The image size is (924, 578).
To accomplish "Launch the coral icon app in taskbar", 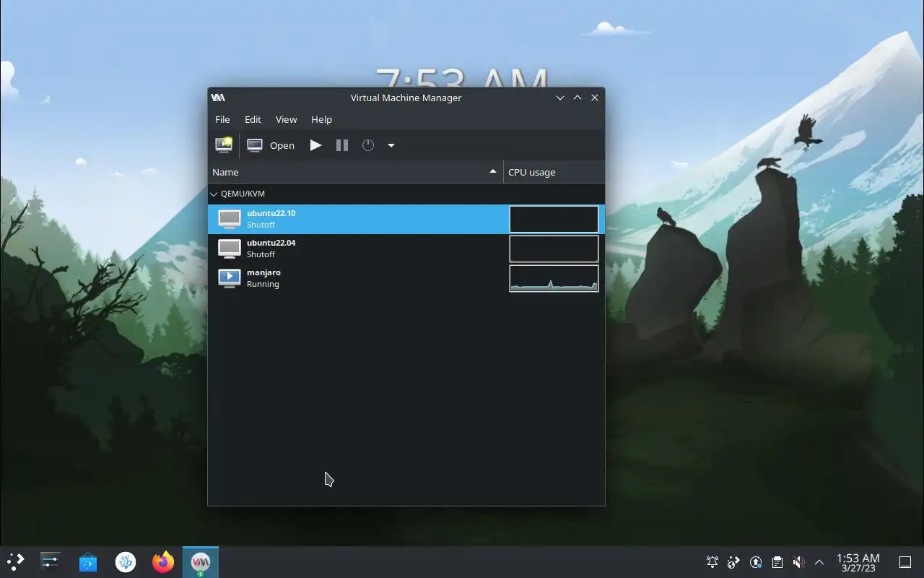I will pyautogui.click(x=126, y=561).
